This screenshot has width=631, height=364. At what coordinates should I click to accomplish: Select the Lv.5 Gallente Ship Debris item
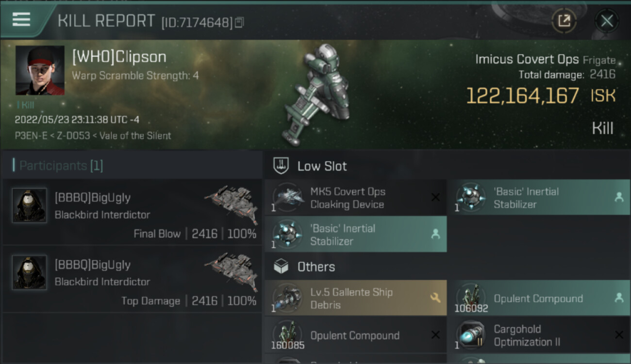pos(356,298)
